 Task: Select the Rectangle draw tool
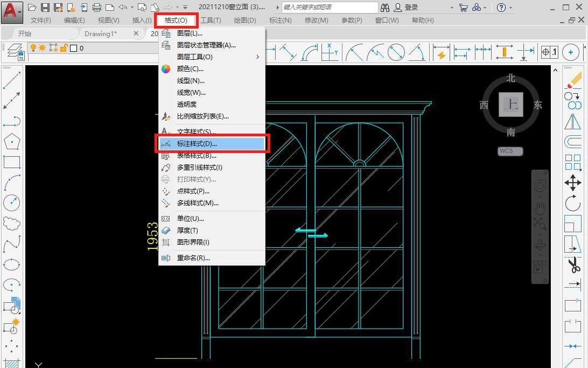click(12, 162)
